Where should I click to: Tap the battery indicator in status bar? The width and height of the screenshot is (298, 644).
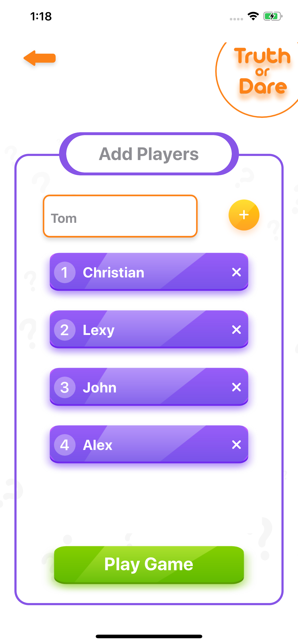[273, 16]
